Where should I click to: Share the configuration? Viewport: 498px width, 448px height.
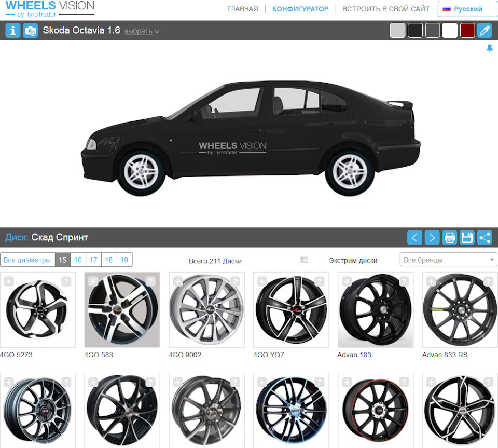coord(485,238)
